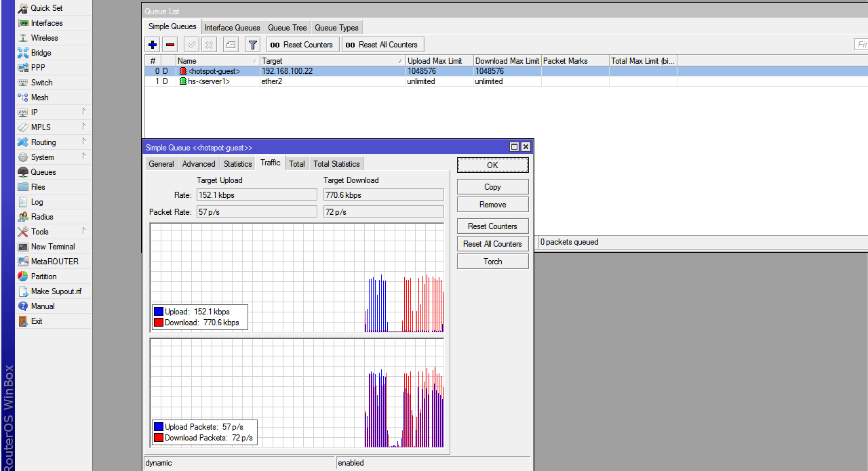Click the green hs-<server1> queue icon
Image resolution: width=868 pixels, height=471 pixels.
point(182,81)
